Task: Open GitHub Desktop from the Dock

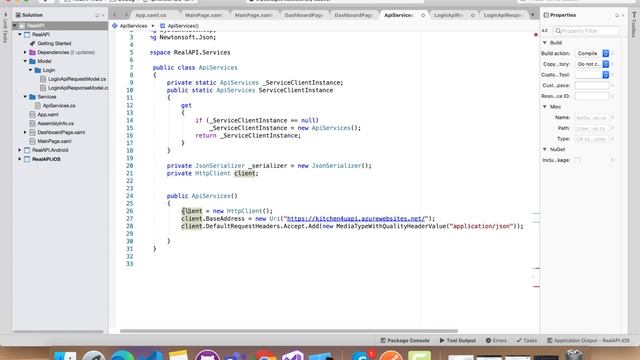Action: click(x=207, y=355)
